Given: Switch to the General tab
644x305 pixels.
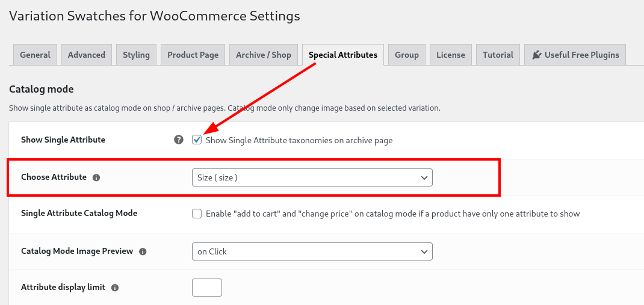Looking at the screenshot, I should point(36,55).
